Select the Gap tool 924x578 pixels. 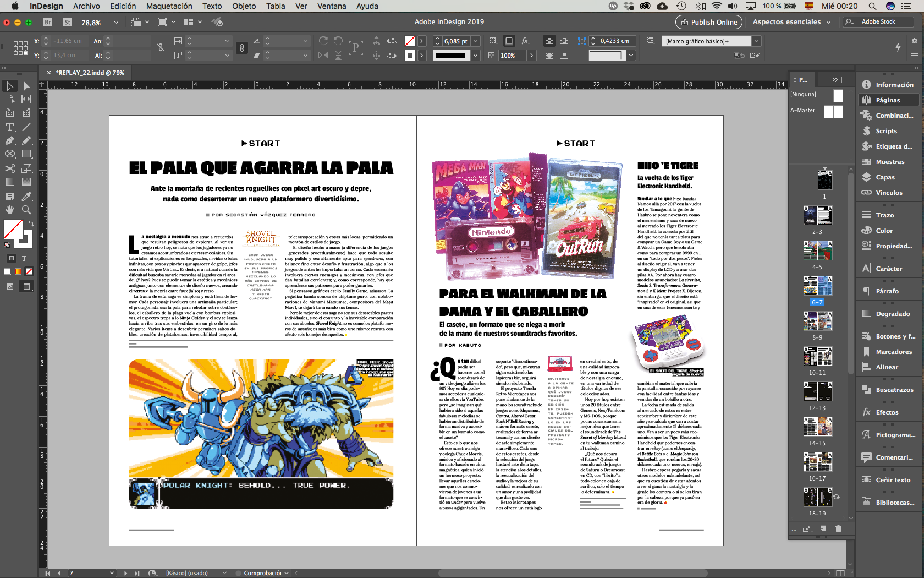pyautogui.click(x=26, y=99)
